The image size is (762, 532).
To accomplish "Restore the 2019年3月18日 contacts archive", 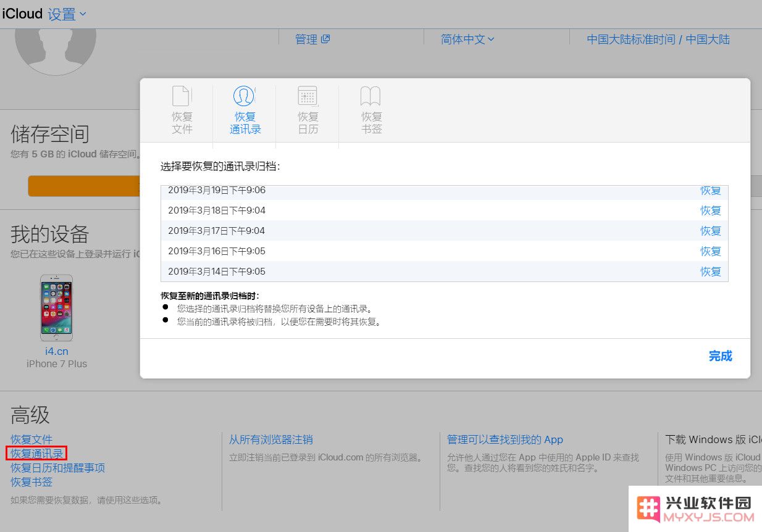I will point(710,210).
